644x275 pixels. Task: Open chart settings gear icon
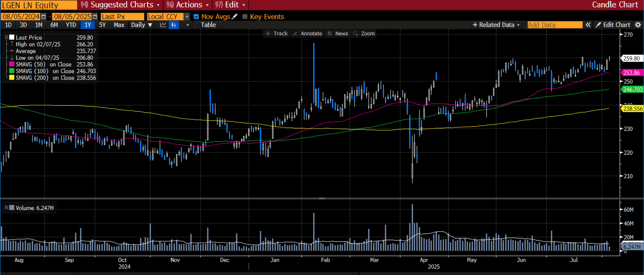point(638,25)
